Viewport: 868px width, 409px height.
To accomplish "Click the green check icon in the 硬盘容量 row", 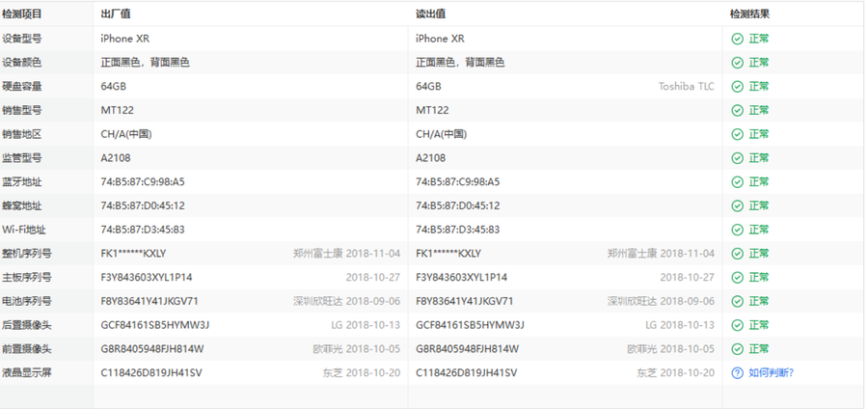I will (737, 87).
